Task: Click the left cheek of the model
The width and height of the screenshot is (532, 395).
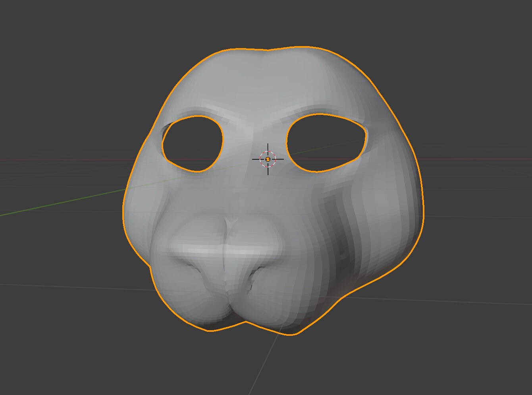Action: click(159, 207)
